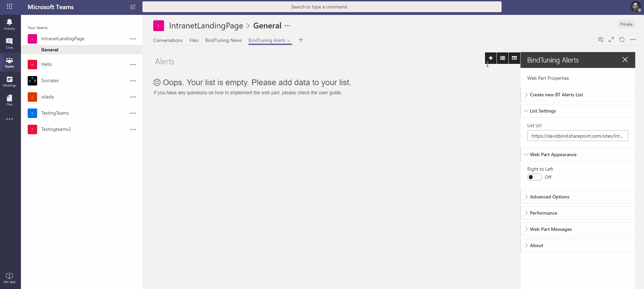Open the Hello team
This screenshot has height=289, width=644.
[x=47, y=65]
